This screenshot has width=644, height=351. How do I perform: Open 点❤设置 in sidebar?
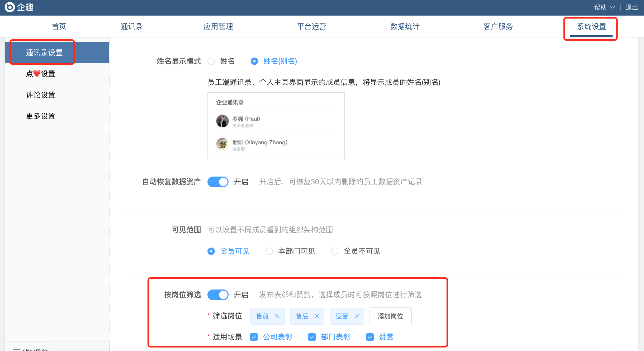point(41,74)
